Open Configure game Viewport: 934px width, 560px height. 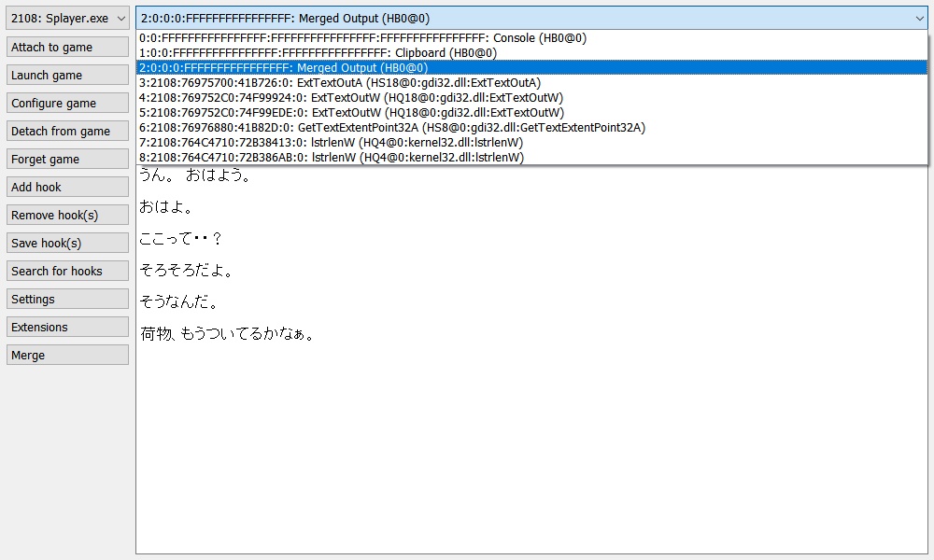[67, 104]
